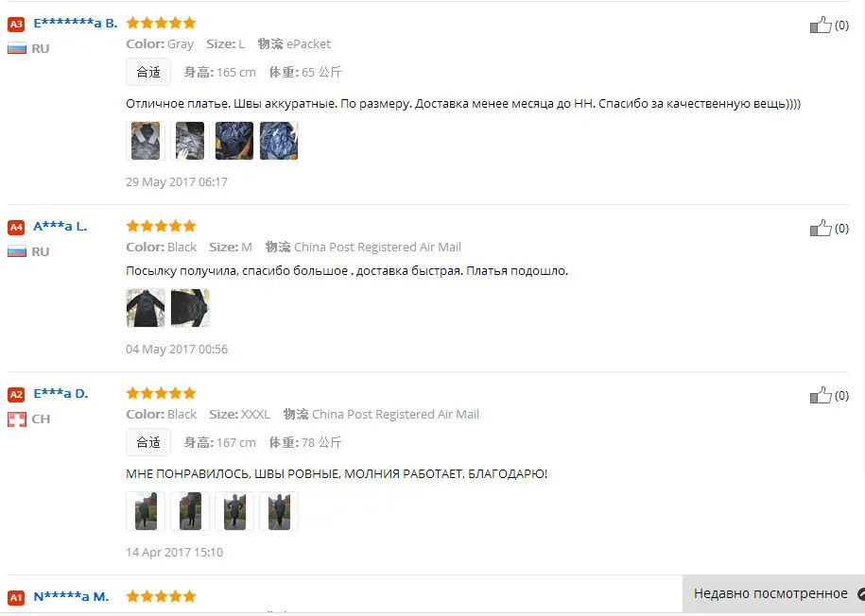The image size is (865, 616).
Task: Click the Swiss flag icon next to CH
Action: [x=17, y=419]
